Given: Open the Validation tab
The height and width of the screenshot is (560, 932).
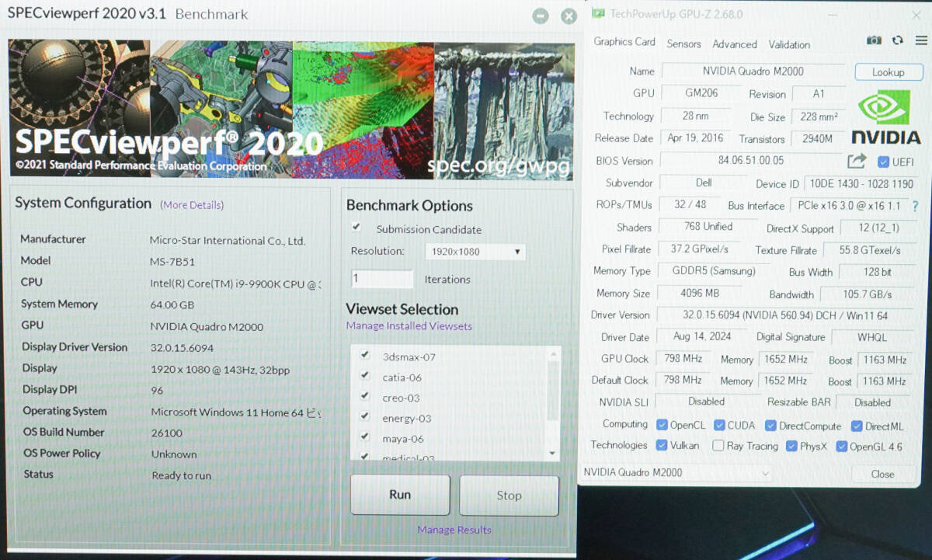Looking at the screenshot, I should 789,44.
